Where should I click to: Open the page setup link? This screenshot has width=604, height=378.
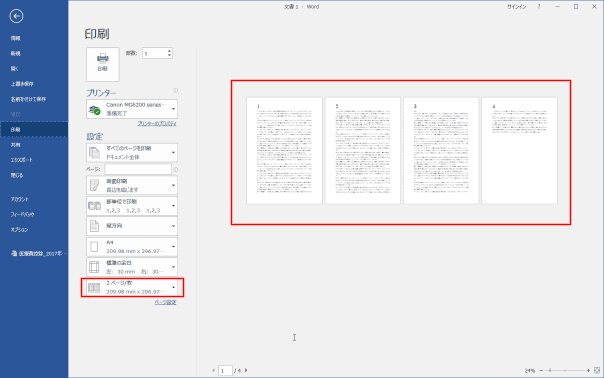pos(165,302)
